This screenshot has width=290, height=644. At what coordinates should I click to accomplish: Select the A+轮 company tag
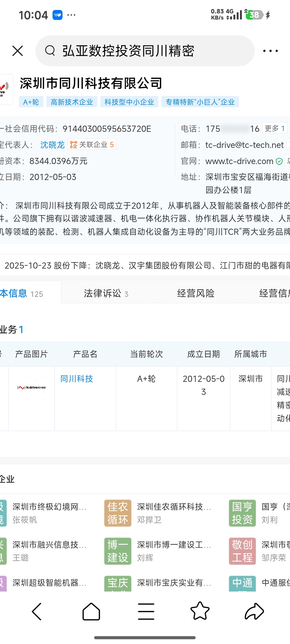coord(31,102)
